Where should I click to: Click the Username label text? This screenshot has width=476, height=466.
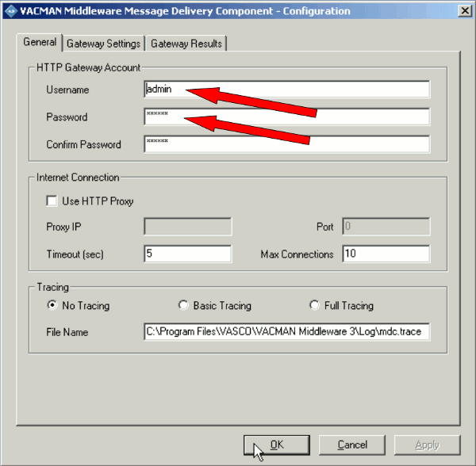(x=67, y=90)
